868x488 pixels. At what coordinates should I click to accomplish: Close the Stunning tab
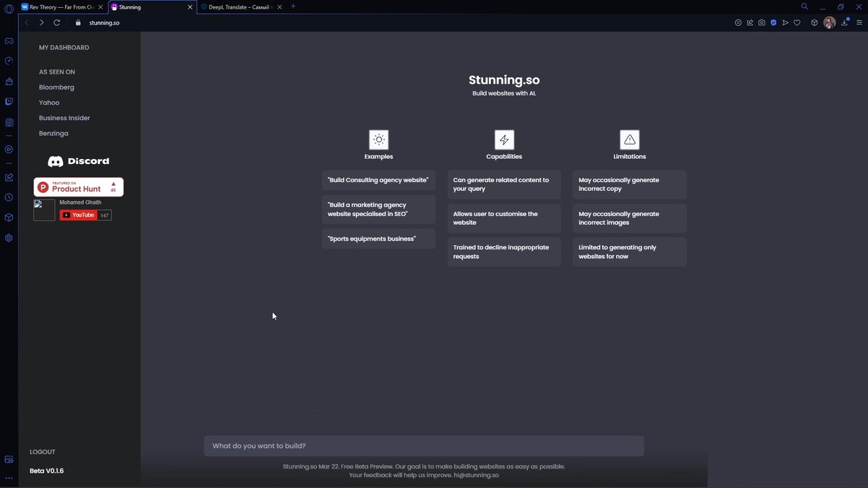tap(190, 7)
